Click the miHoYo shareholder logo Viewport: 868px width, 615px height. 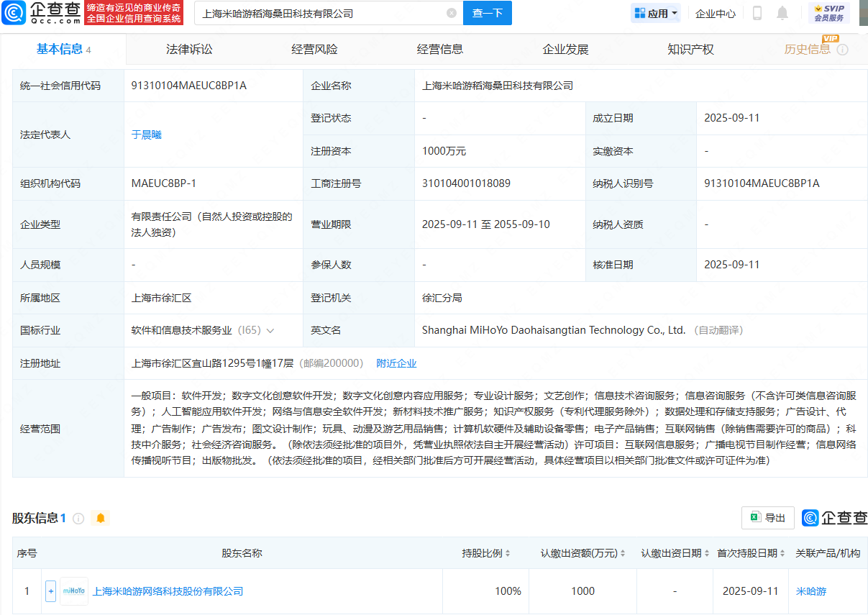point(74,591)
